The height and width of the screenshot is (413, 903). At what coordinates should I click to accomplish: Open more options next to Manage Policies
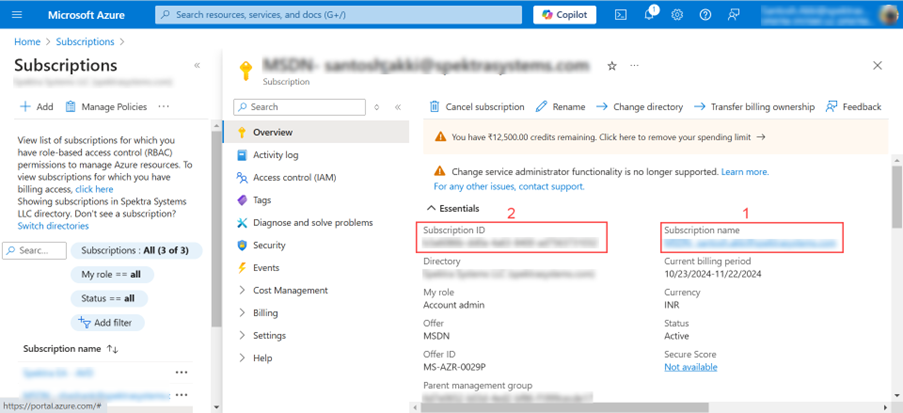(x=164, y=107)
